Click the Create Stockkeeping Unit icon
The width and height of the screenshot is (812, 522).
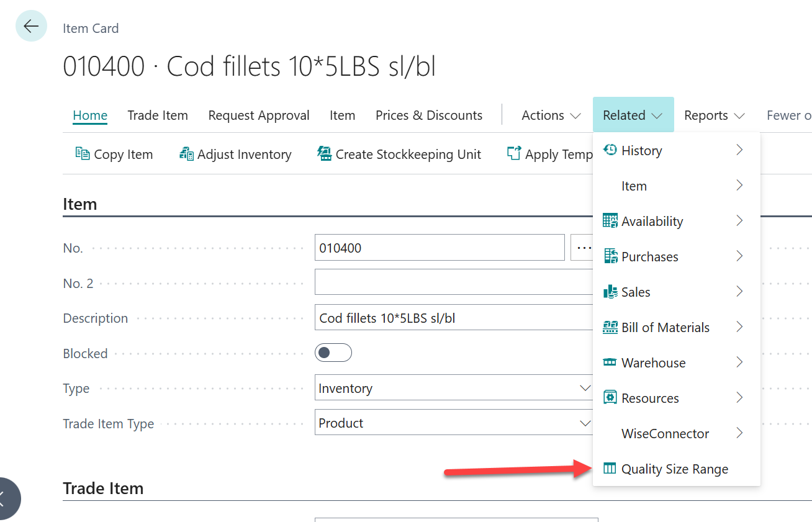324,154
